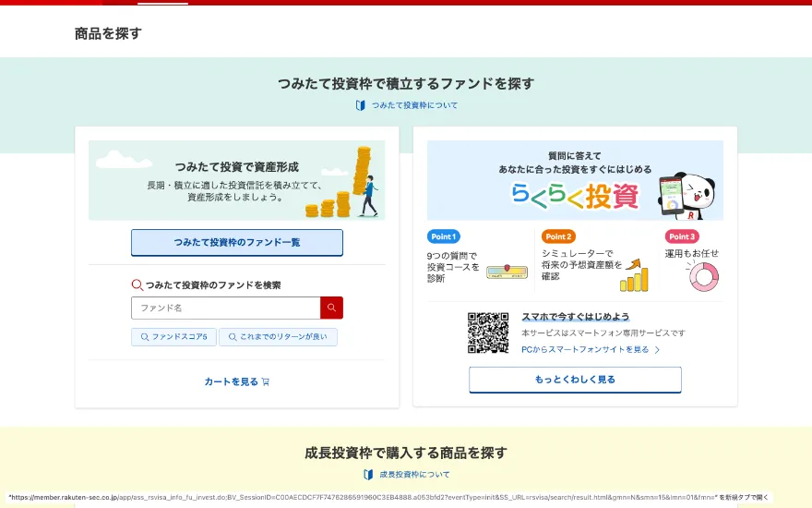This screenshot has width=812, height=508.
Task: Click the らくらく投資 banner image
Action: (575, 180)
